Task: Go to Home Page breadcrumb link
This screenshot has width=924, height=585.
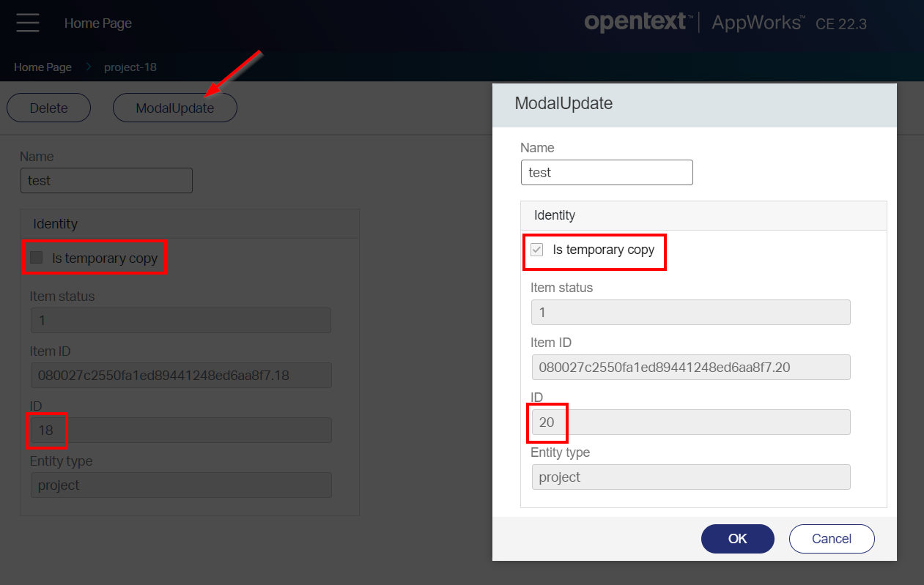Action: pyautogui.click(x=42, y=67)
